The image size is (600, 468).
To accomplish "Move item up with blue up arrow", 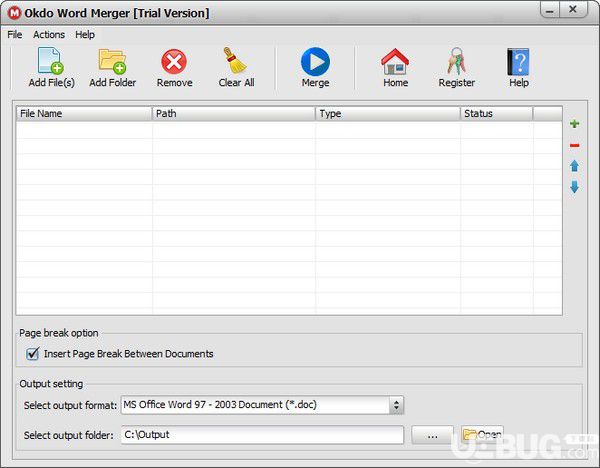I will coord(574,166).
